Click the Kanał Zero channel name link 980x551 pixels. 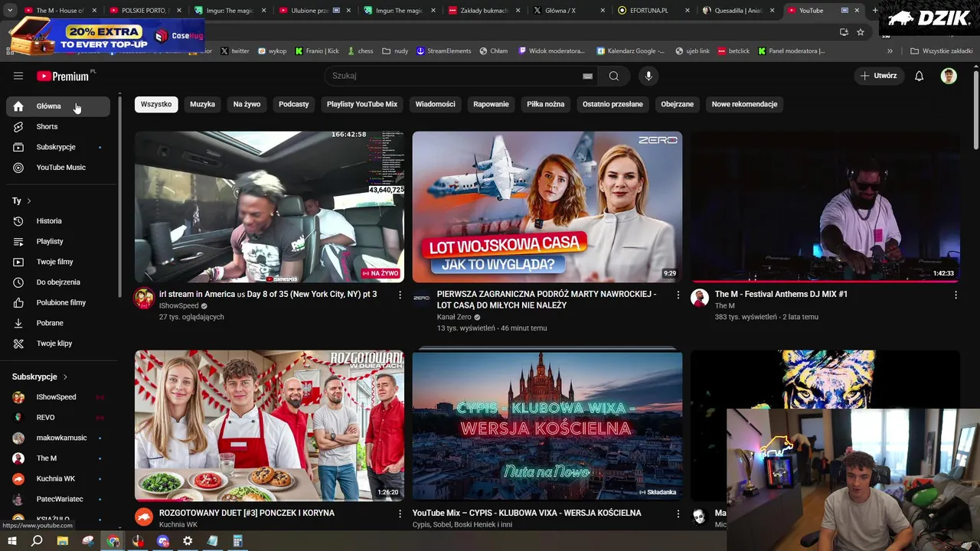pos(454,317)
